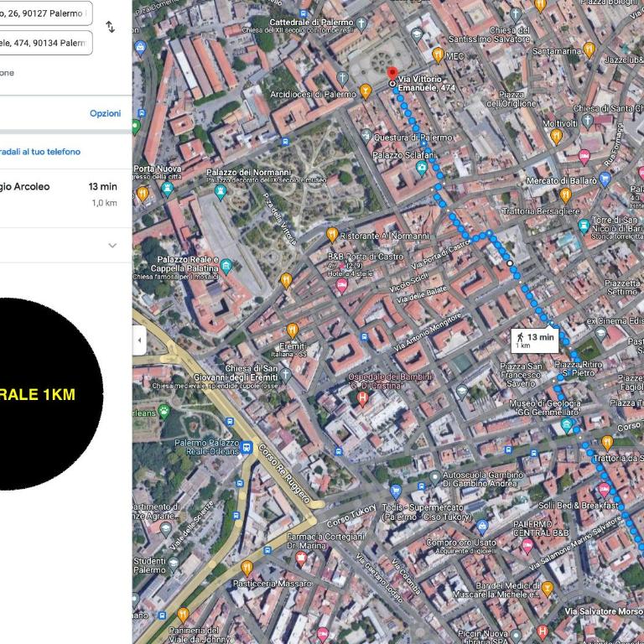
Task: Open the Questura di Palermo marker
Action: pos(366,135)
